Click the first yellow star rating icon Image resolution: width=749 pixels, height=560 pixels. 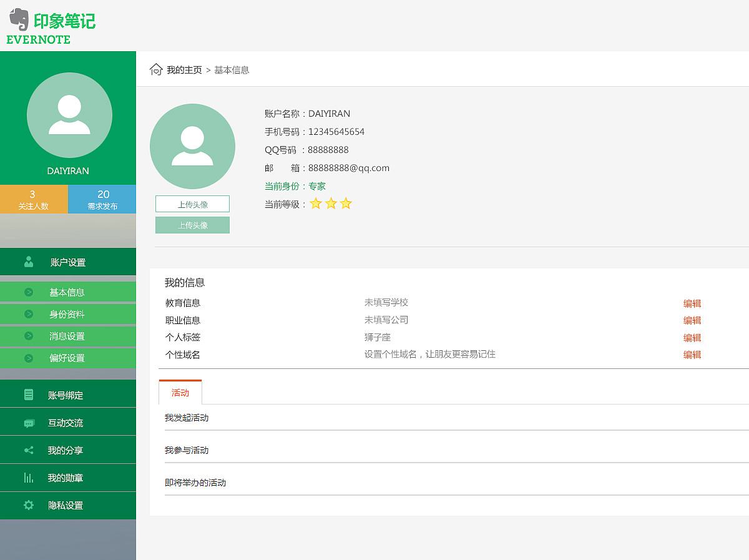(x=316, y=203)
